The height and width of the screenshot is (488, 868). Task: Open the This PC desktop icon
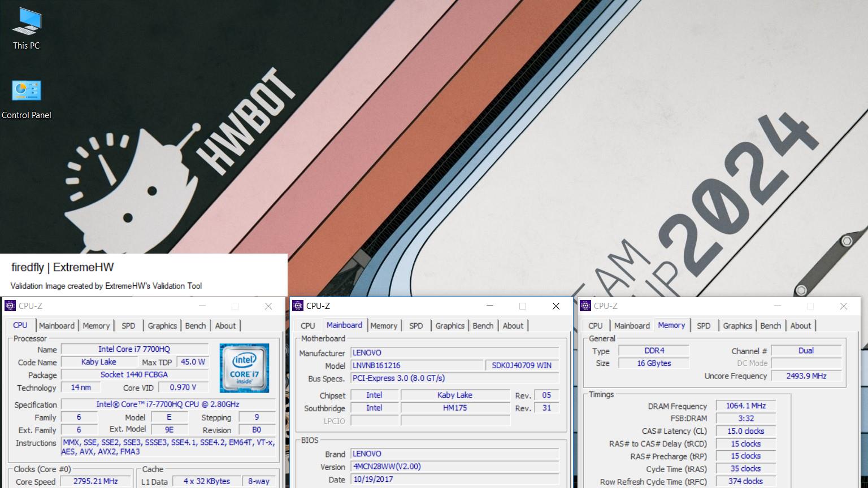click(x=27, y=29)
